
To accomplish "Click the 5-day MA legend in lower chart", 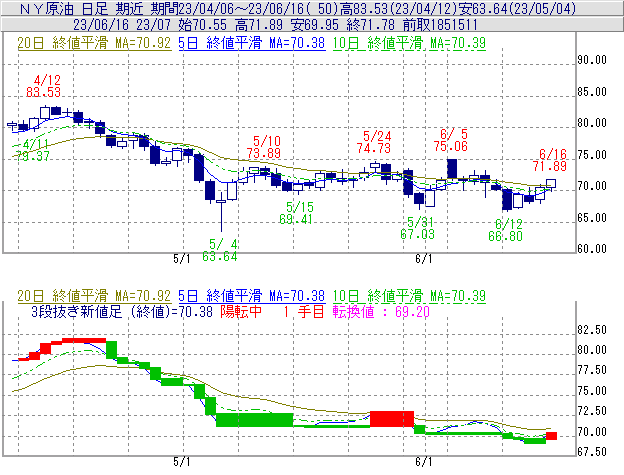I will pyautogui.click(x=252, y=296).
